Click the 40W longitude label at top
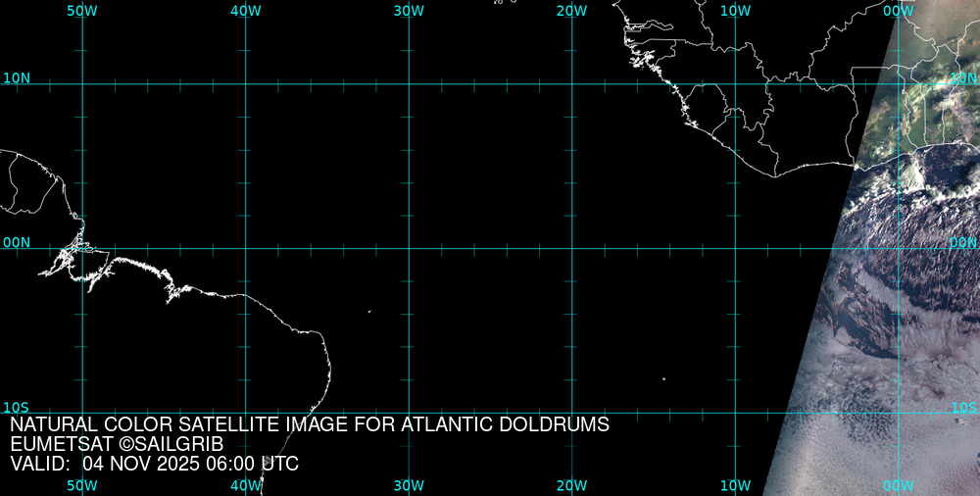Image resolution: width=980 pixels, height=496 pixels. 245,10
